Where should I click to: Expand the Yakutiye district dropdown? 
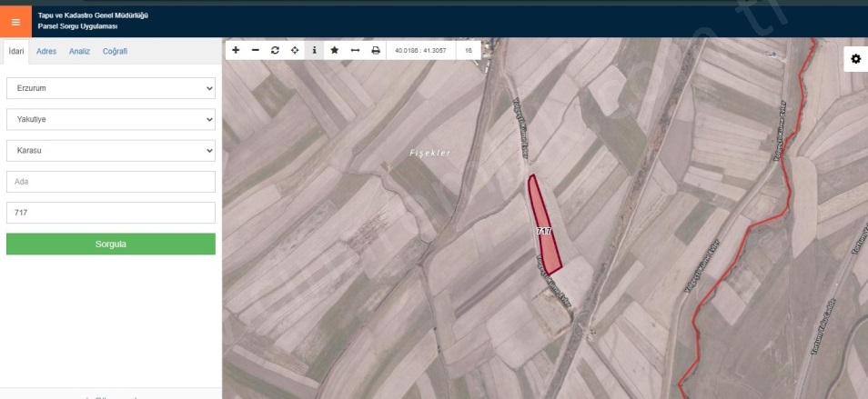click(x=111, y=119)
